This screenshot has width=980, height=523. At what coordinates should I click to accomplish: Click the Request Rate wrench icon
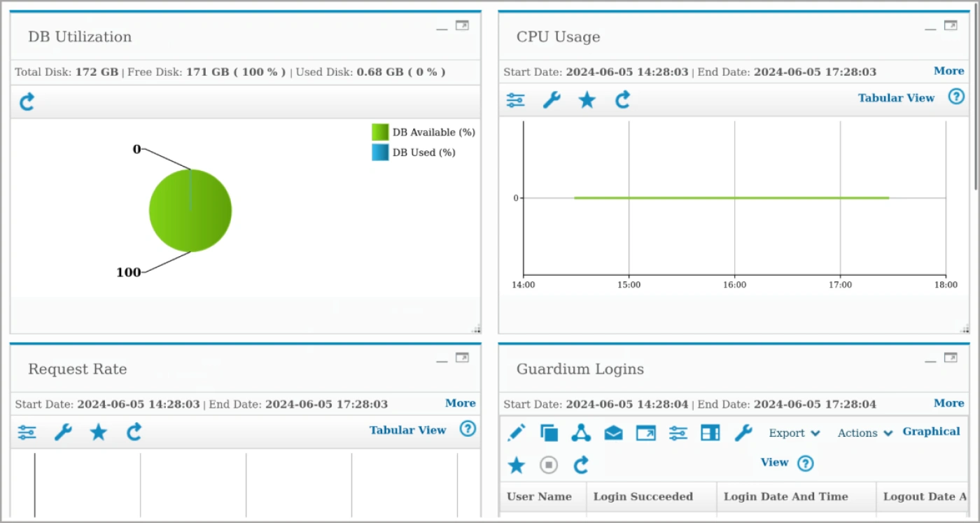pyautogui.click(x=63, y=432)
